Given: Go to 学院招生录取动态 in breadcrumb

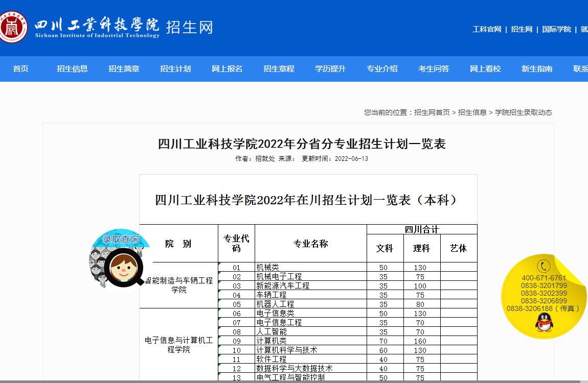Looking at the screenshot, I should point(524,112).
